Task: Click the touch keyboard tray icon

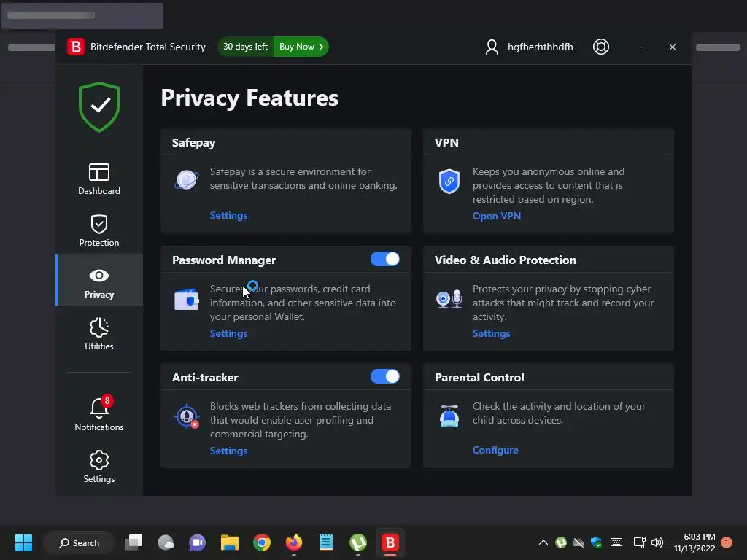Action: (616, 542)
